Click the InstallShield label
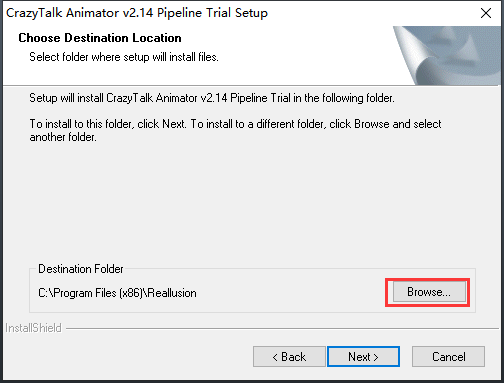This screenshot has height=383, width=504. click(x=33, y=328)
